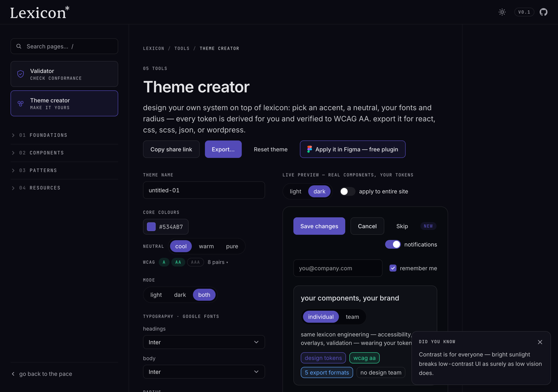Click the Validator shield icon
This screenshot has height=392, width=558.
pos(21,74)
